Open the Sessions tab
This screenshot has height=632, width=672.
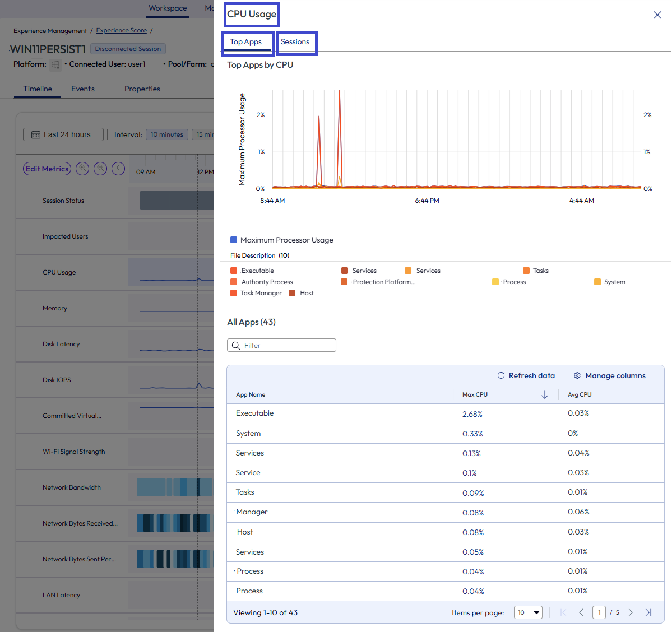pos(295,42)
